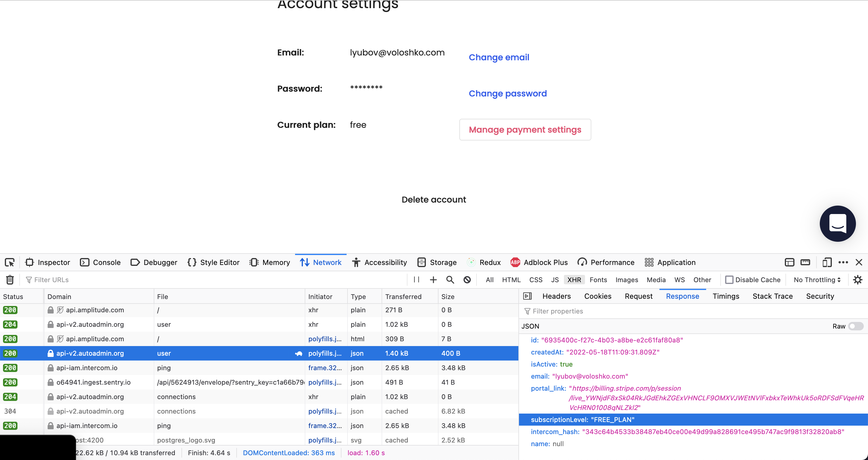Filter network requests by XHR only
Image resolution: width=868 pixels, height=460 pixels.
[x=574, y=280]
